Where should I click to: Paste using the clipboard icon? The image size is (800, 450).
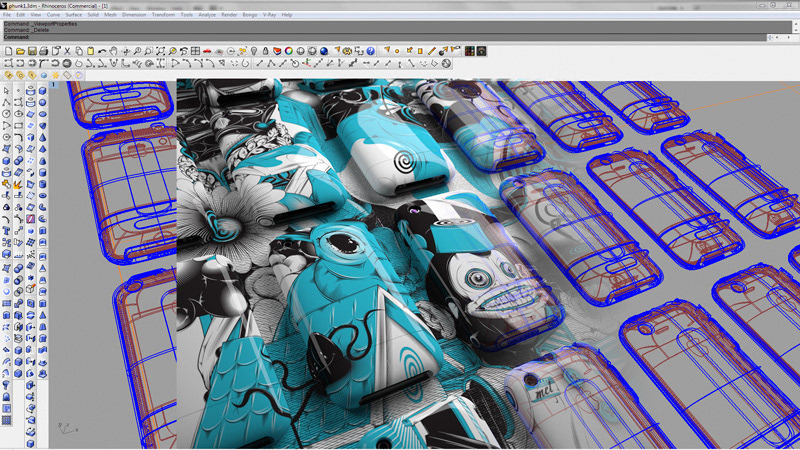pyautogui.click(x=90, y=51)
